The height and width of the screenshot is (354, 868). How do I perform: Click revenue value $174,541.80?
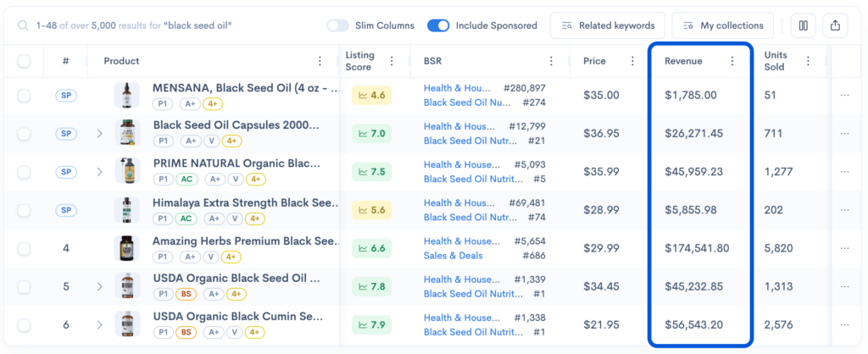(697, 248)
